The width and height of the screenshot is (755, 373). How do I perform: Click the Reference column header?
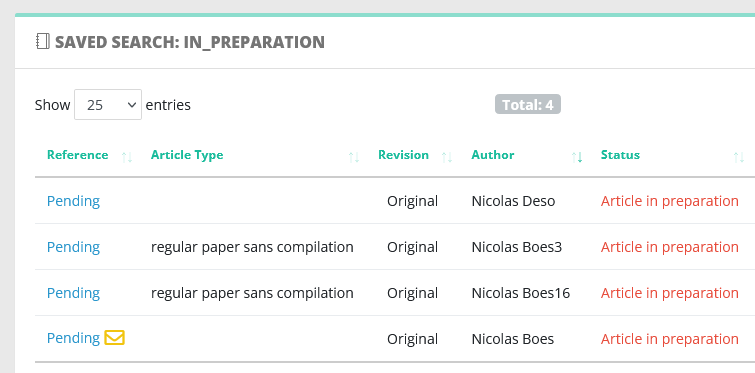click(x=78, y=155)
